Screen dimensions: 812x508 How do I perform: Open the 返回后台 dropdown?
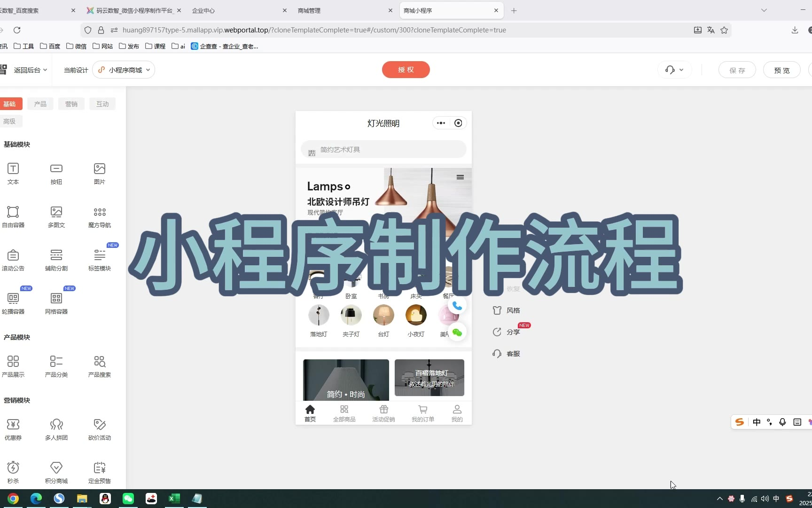tap(31, 70)
